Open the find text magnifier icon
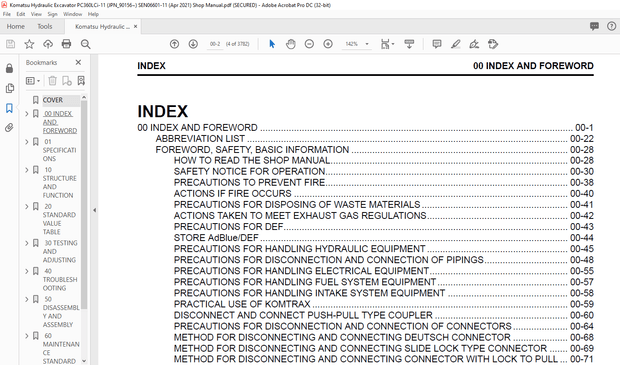 85,44
